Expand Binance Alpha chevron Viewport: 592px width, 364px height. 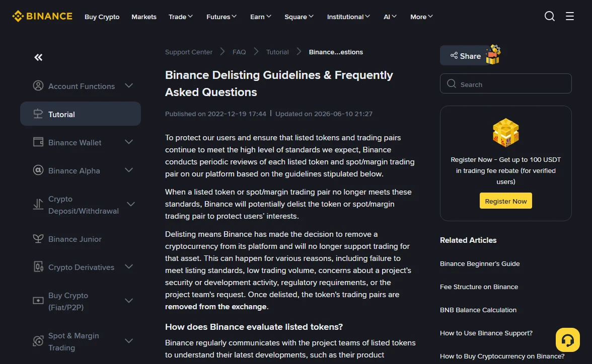tap(129, 170)
